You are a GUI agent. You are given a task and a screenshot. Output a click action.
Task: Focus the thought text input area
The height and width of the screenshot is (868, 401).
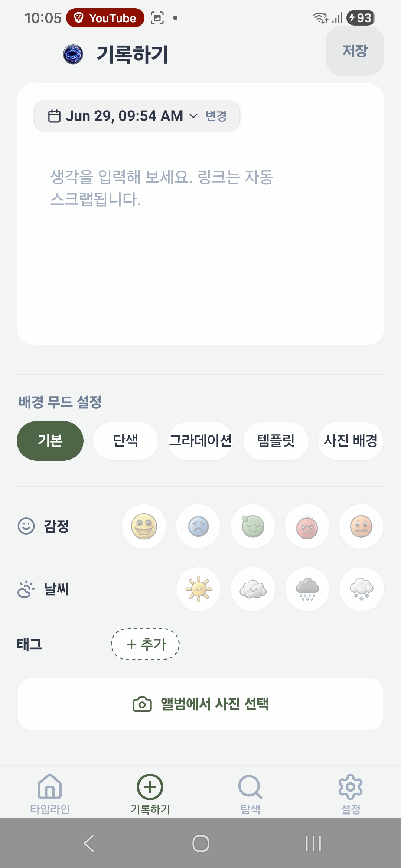[x=200, y=237]
